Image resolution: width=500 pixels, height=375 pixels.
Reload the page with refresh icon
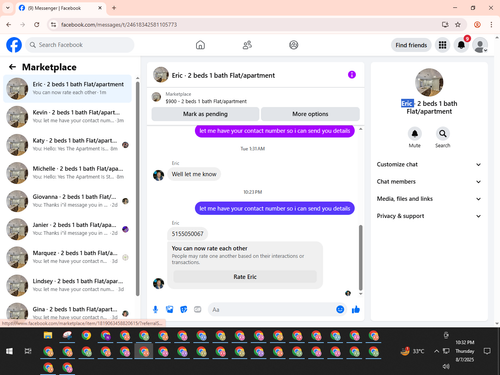tap(37, 25)
